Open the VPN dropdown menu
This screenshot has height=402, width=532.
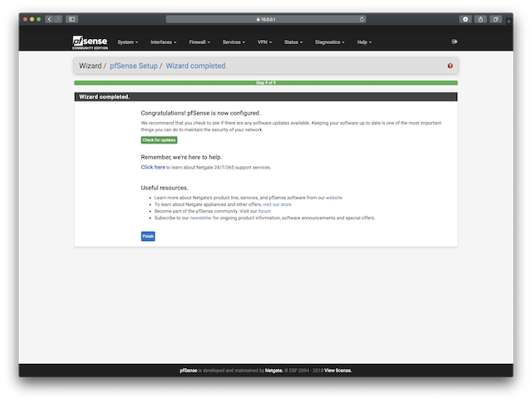click(x=264, y=42)
